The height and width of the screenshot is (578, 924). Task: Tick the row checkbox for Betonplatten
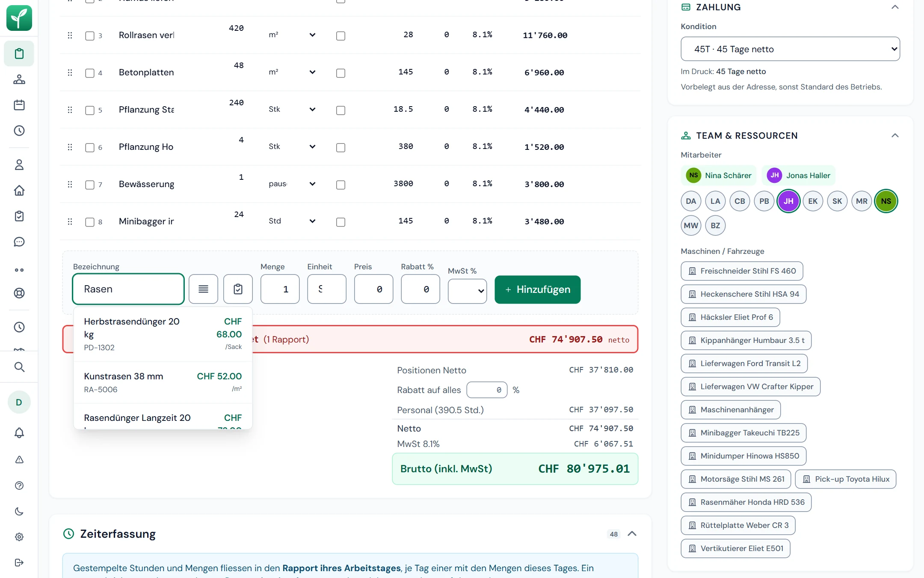click(90, 73)
